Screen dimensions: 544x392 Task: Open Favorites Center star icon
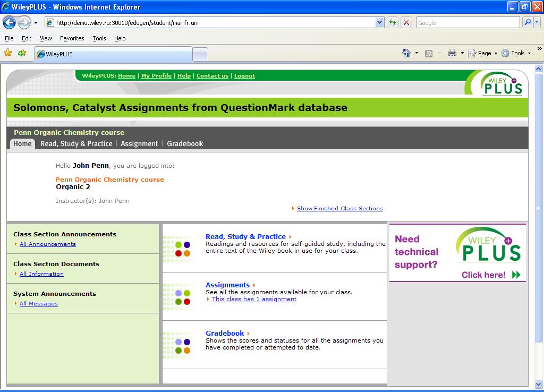(8, 53)
